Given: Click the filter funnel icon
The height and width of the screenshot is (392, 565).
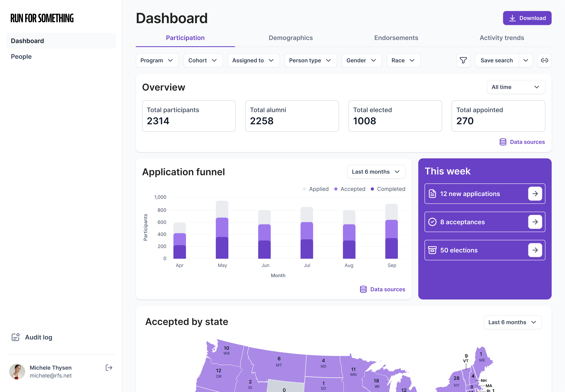Looking at the screenshot, I should (x=463, y=60).
